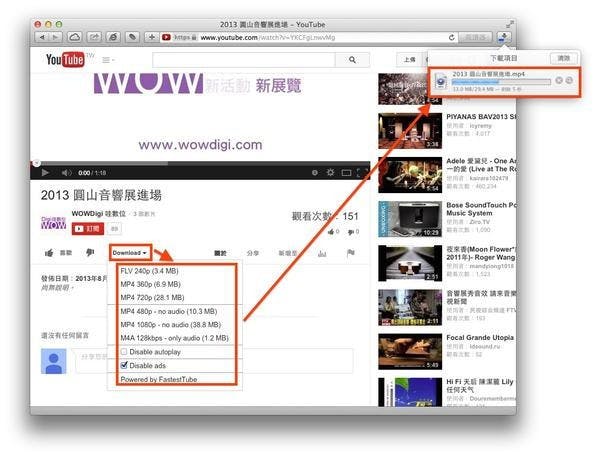Click the www.wowdigi.com text in video
The width and height of the screenshot is (600, 457).
coord(201,145)
